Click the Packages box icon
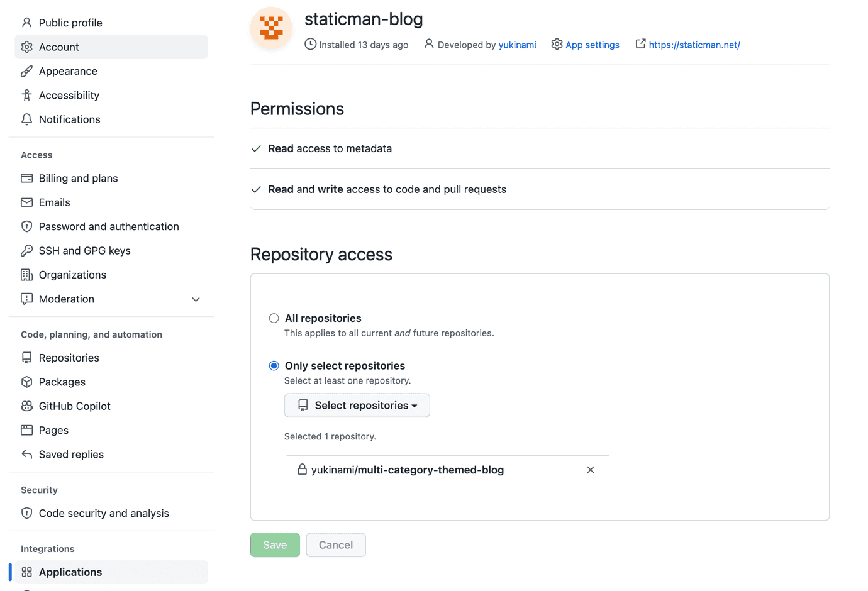Screen dimensions: 868x591 (x=26, y=382)
